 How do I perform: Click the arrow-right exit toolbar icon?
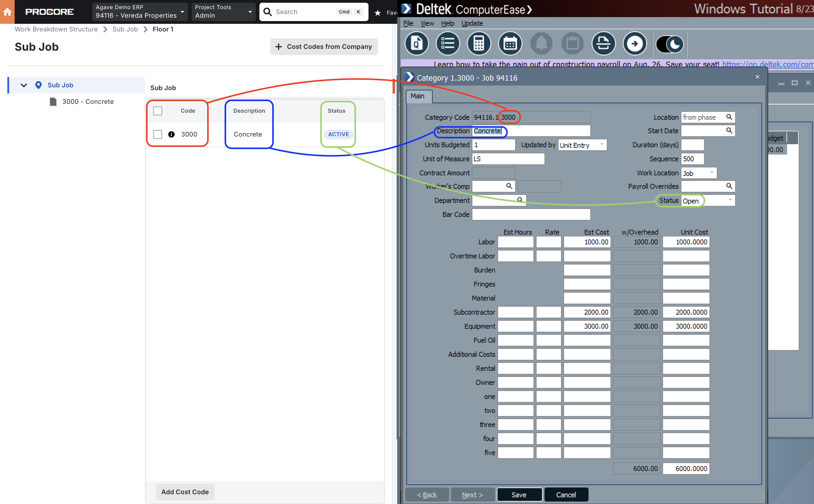635,43
